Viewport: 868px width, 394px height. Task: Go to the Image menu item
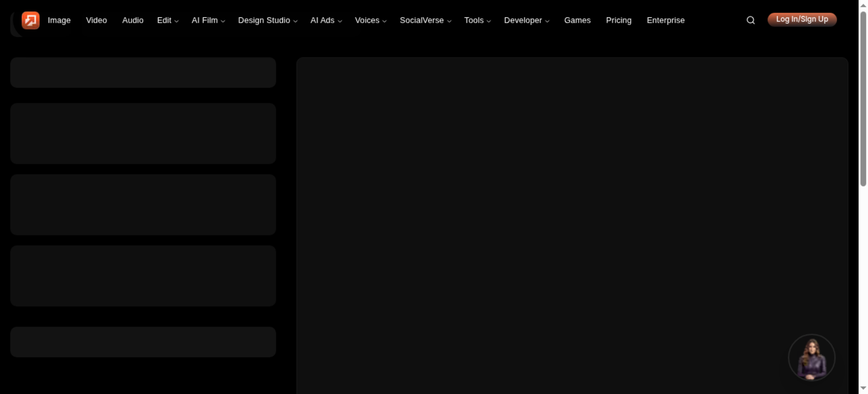tap(59, 20)
